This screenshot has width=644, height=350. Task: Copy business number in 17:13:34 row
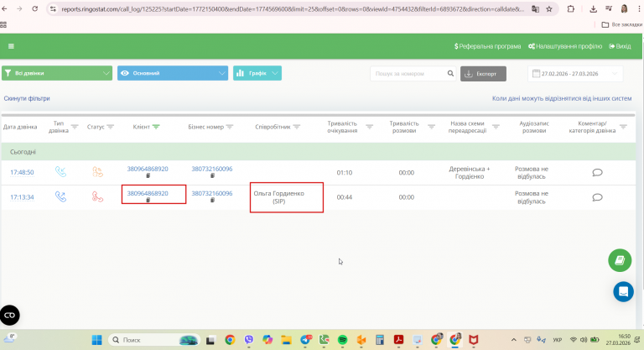pos(212,201)
